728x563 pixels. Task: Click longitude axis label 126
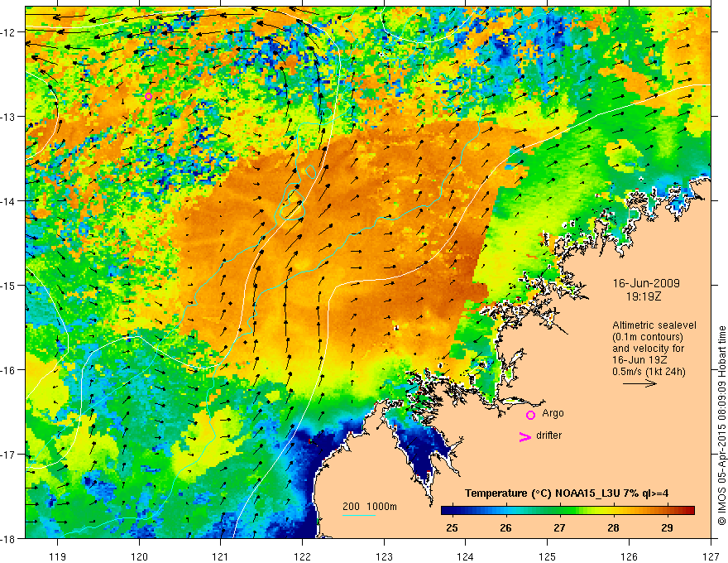click(x=629, y=556)
